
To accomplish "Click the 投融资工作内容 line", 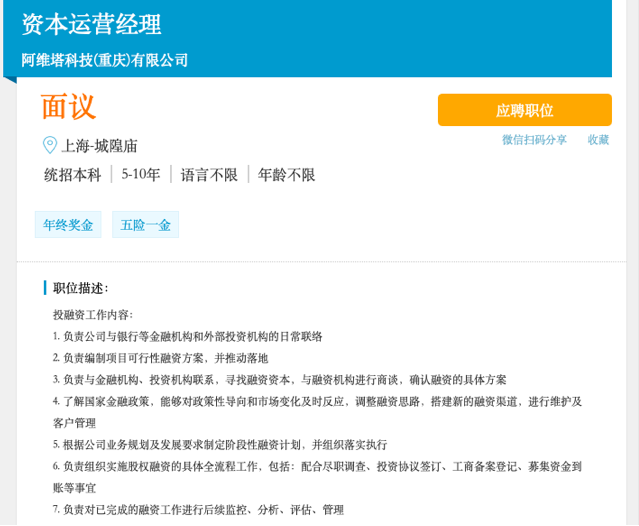I will 92,314.
